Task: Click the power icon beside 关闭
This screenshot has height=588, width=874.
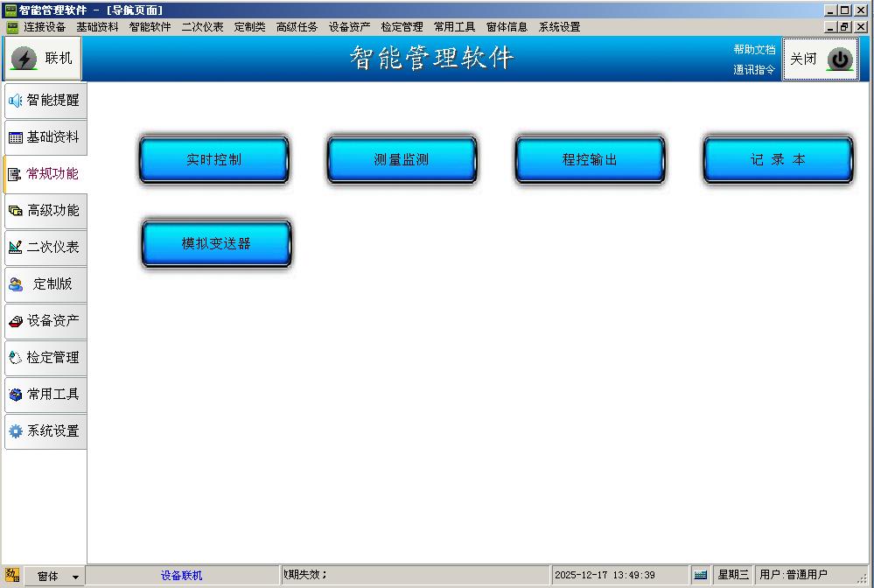Action: [x=840, y=59]
